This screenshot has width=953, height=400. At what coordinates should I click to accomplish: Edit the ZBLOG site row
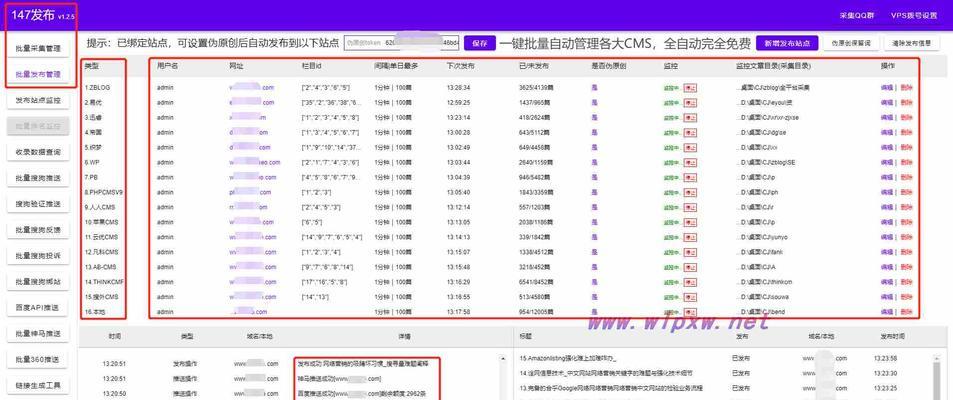point(887,88)
